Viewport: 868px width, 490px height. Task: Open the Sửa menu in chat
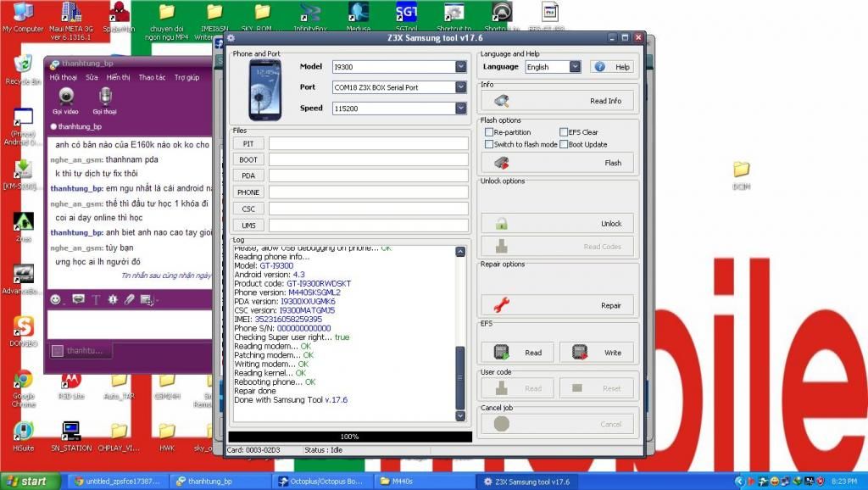[92, 77]
